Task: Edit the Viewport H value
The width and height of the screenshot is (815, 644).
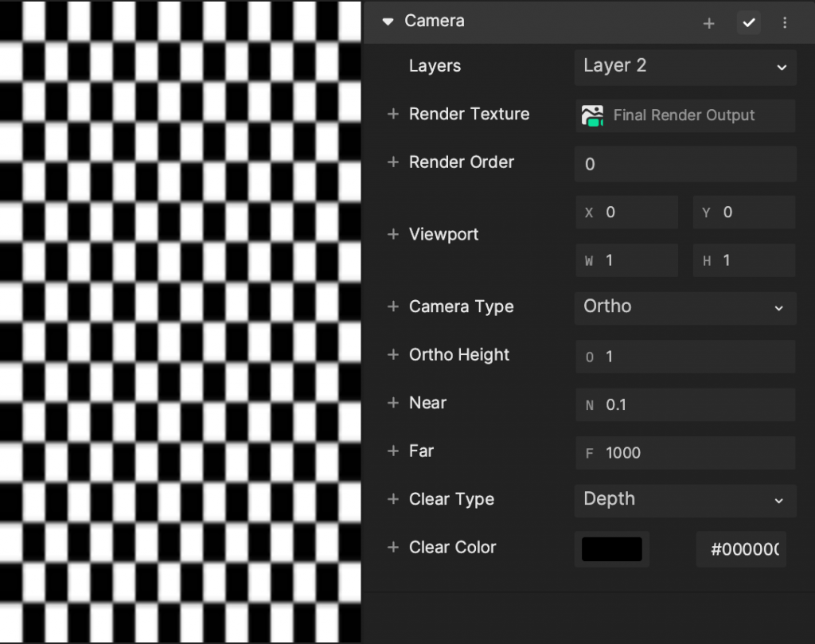Action: pyautogui.click(x=744, y=260)
